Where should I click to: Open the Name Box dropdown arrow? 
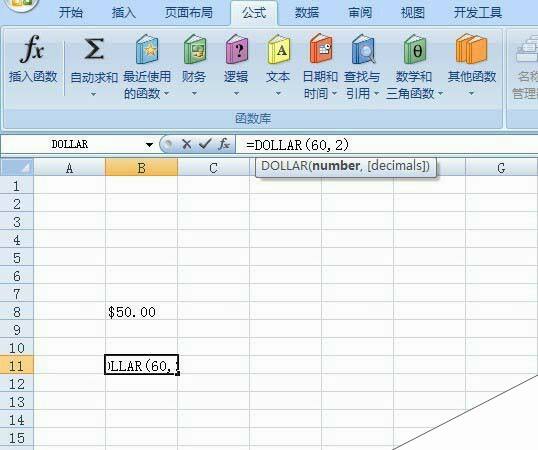[x=149, y=145]
